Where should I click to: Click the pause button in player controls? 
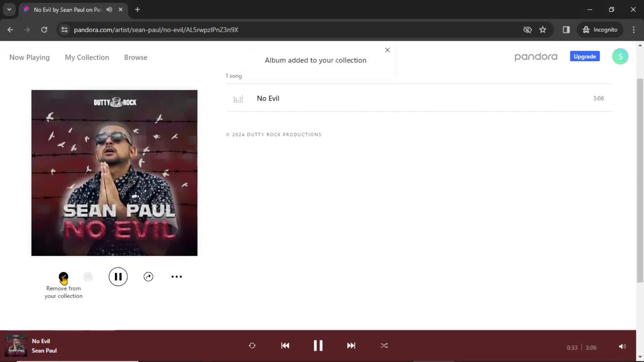318,345
